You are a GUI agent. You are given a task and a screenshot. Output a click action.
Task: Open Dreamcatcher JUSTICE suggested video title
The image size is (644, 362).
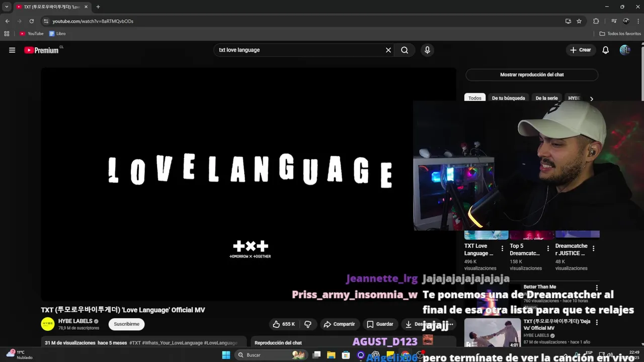point(571,249)
